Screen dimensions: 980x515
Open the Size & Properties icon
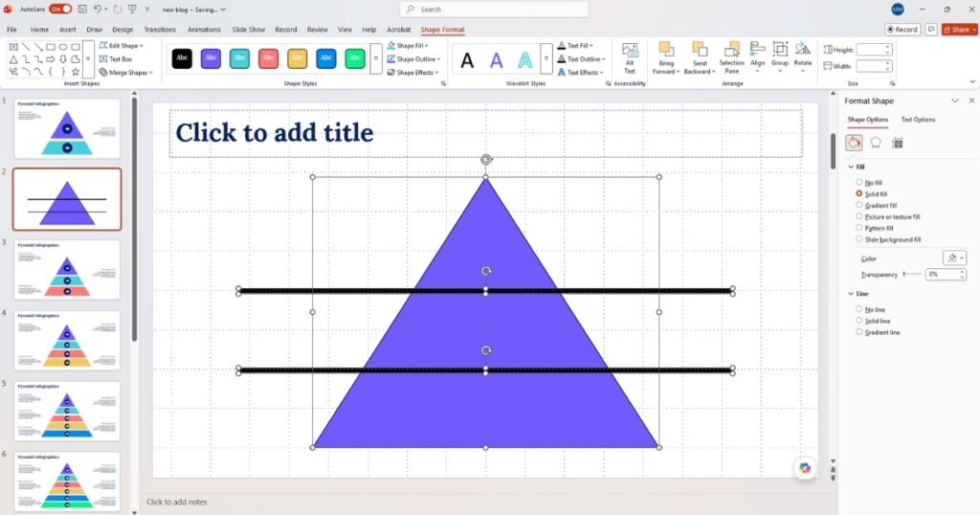(898, 144)
